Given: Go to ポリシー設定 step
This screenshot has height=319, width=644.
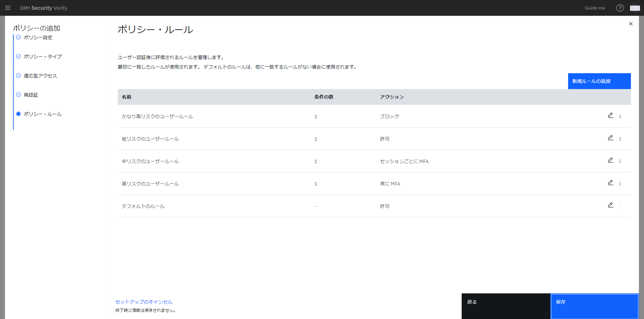Looking at the screenshot, I should [x=38, y=37].
